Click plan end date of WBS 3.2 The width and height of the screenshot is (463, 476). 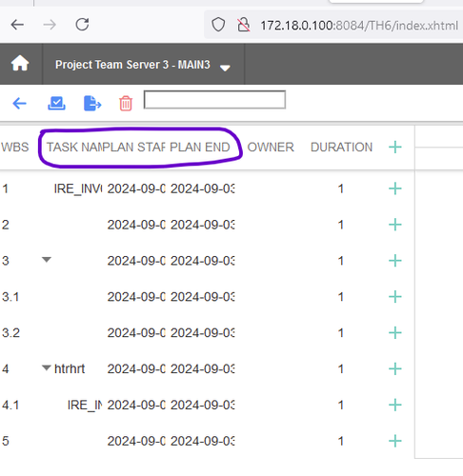[x=202, y=333]
